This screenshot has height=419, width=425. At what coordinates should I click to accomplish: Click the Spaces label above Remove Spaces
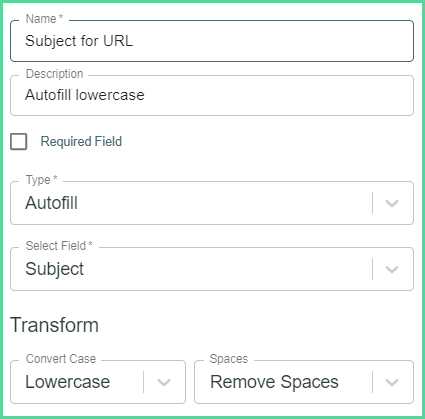229,359
